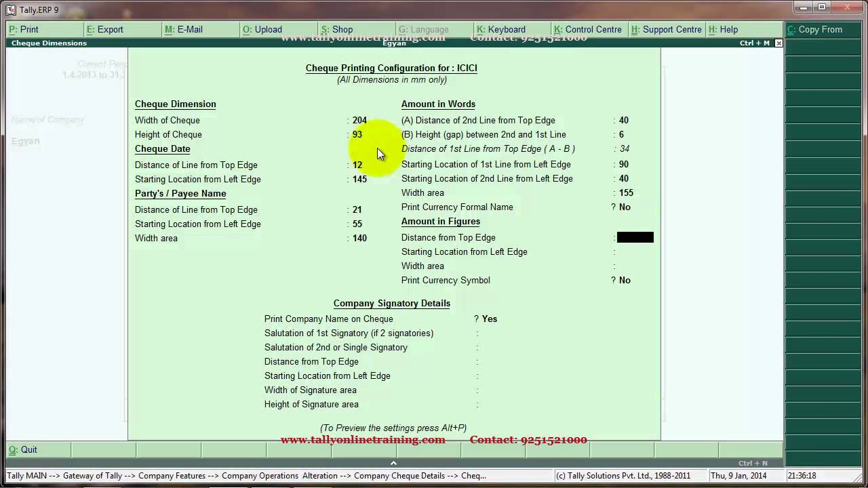Image resolution: width=868 pixels, height=488 pixels.
Task: Close the Cheque Dimensions panel with the X
Action: pos(778,43)
